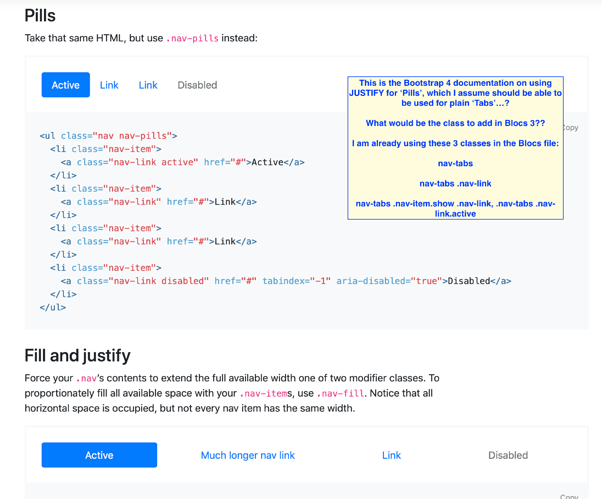Click the Active pill in Pills example
602x499 pixels.
pos(65,85)
